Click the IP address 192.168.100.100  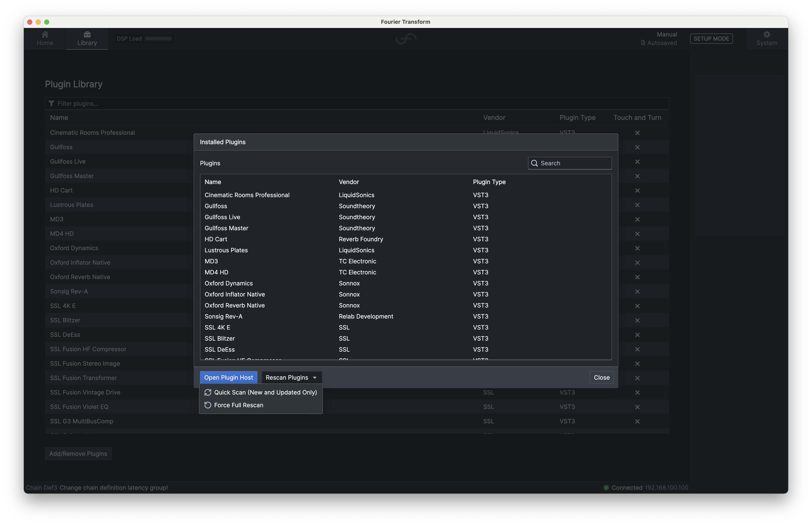tap(666, 487)
